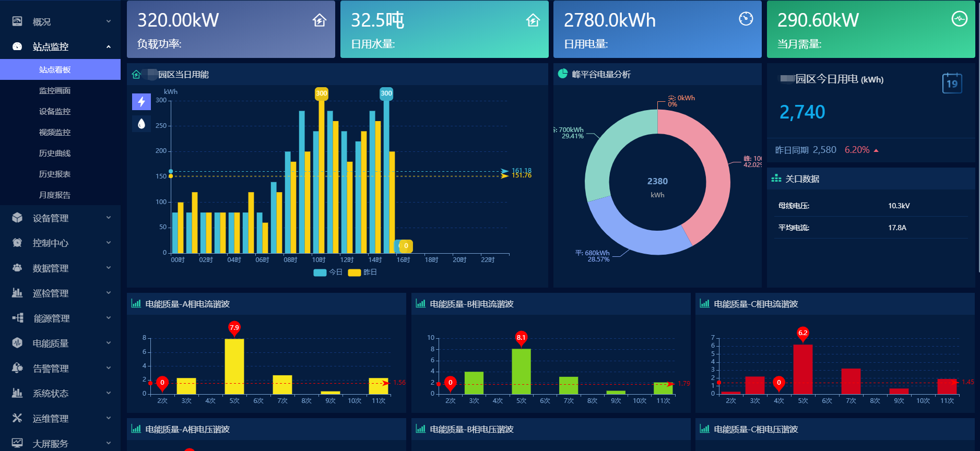Click the 平均电流 17.8A value
The height and width of the screenshot is (451, 980).
[x=898, y=228]
